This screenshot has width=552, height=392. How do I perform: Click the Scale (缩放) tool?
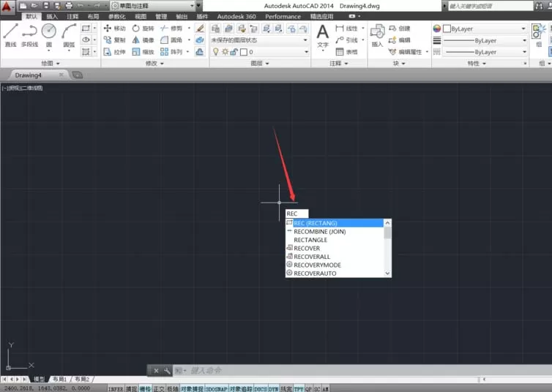pyautogui.click(x=143, y=52)
